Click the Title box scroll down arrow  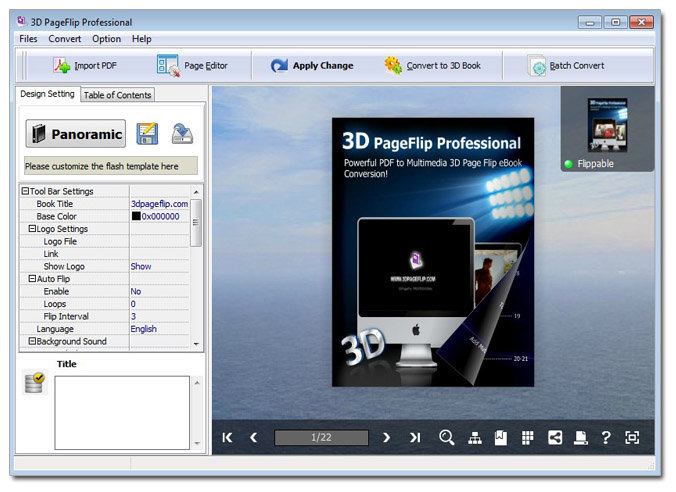point(197,443)
